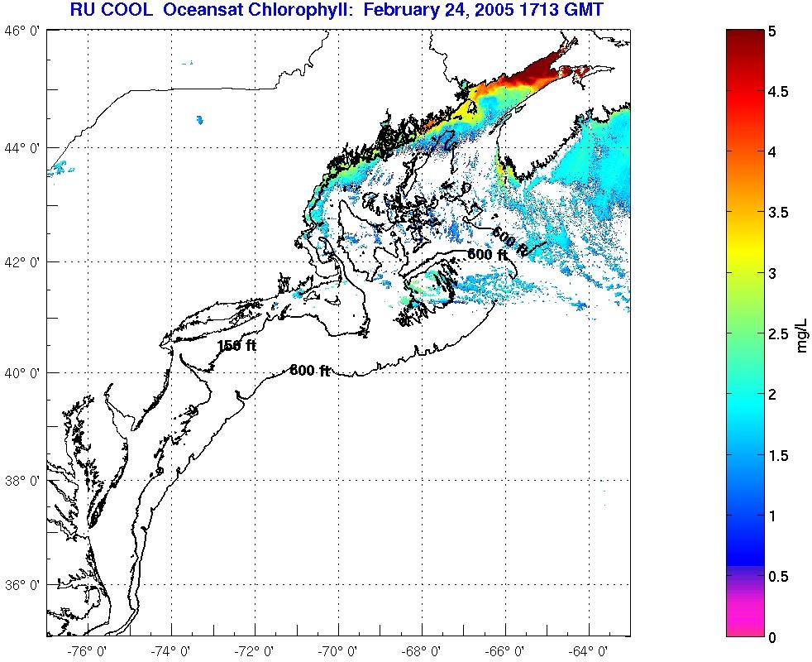
Task: Click the "-70° 0'" longitude label
Action: coord(338,650)
